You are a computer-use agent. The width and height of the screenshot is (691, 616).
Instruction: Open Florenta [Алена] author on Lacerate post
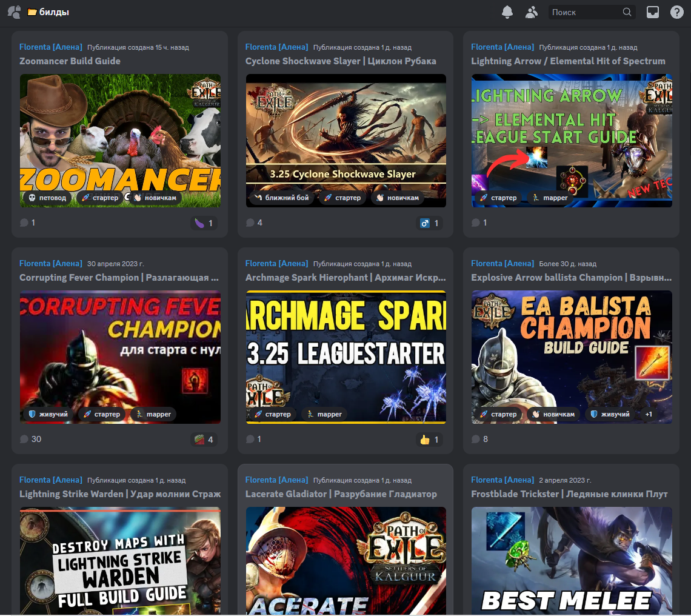click(277, 480)
